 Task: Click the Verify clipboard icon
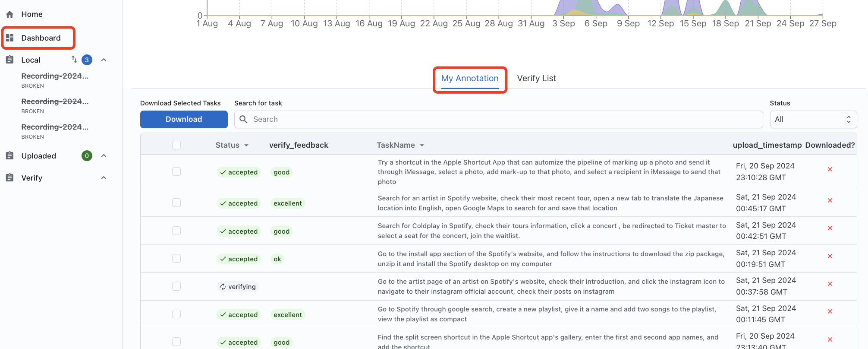pyautogui.click(x=10, y=178)
